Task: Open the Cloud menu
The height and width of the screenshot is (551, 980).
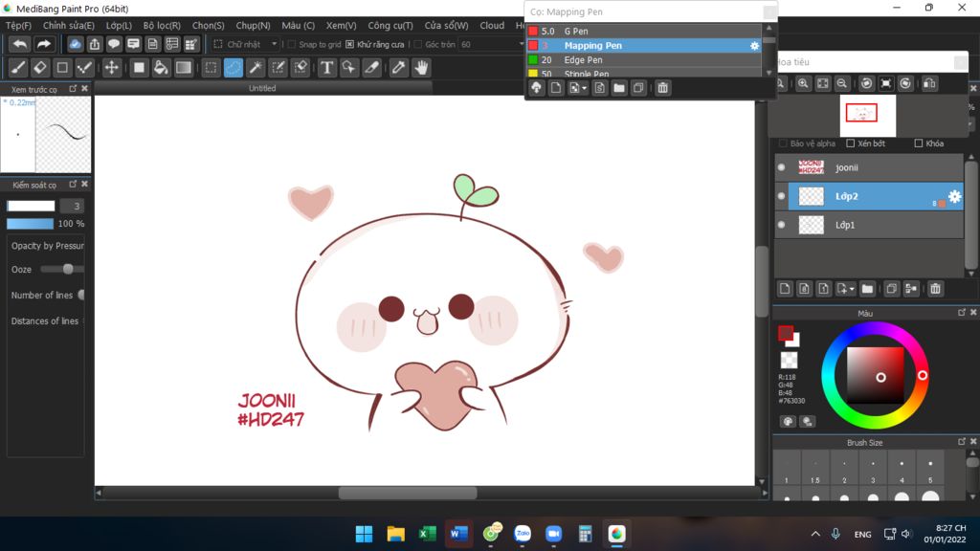Action: click(x=492, y=26)
